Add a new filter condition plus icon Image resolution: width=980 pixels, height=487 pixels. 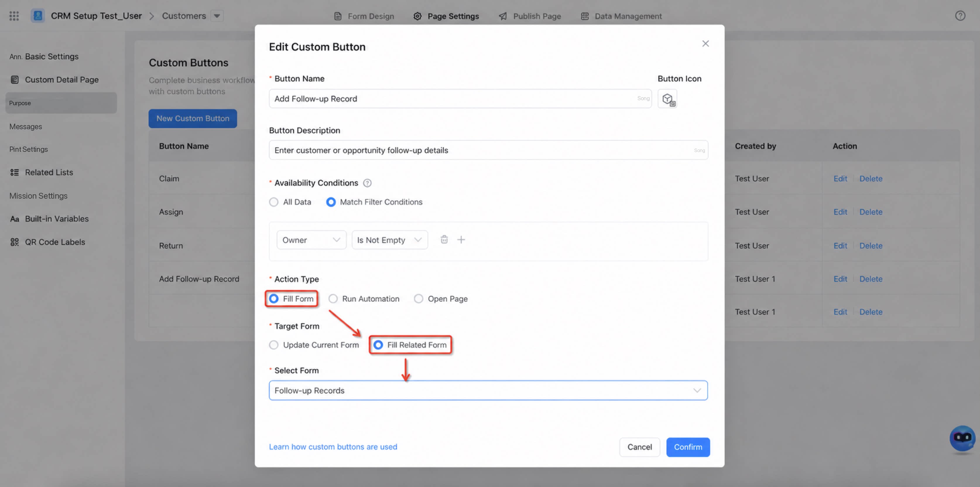[461, 239]
